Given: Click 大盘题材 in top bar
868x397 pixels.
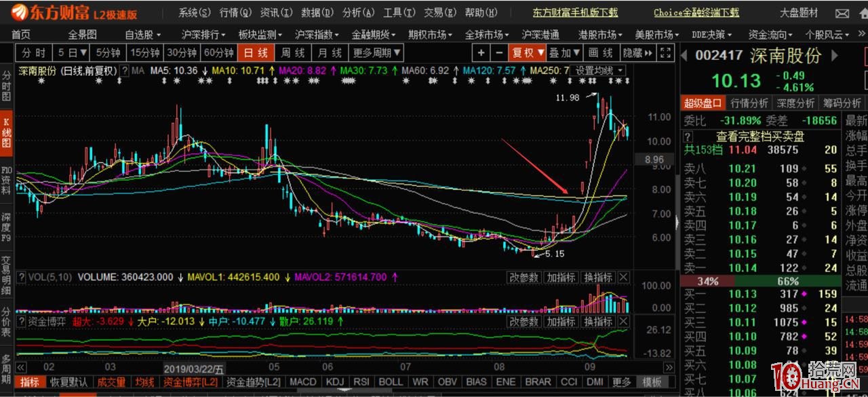Looking at the screenshot, I should point(799,13).
